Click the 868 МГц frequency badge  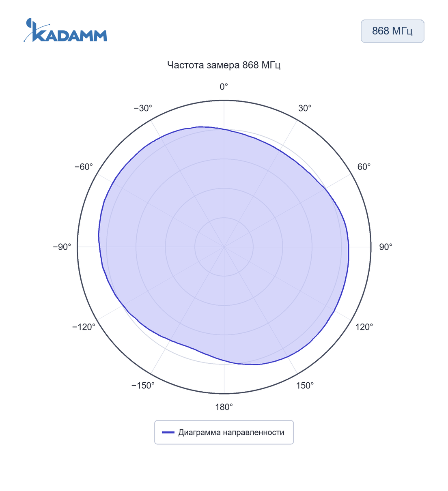coord(392,31)
